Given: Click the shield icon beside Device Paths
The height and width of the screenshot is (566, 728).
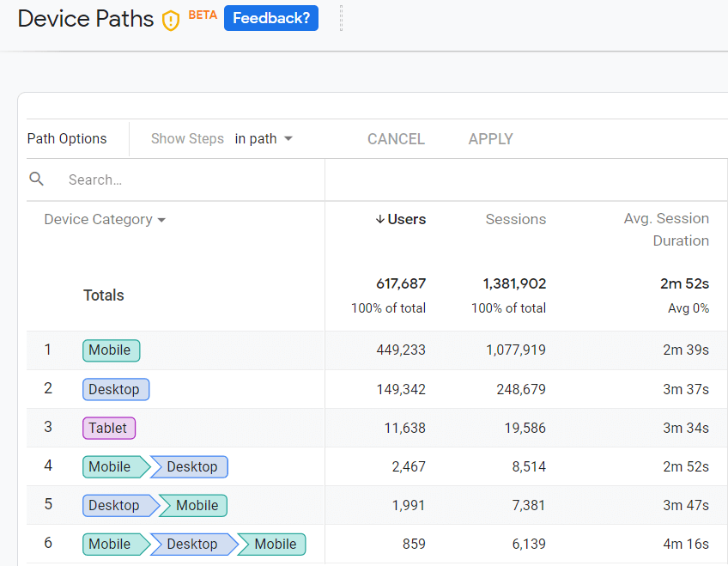Looking at the screenshot, I should pyautogui.click(x=171, y=21).
